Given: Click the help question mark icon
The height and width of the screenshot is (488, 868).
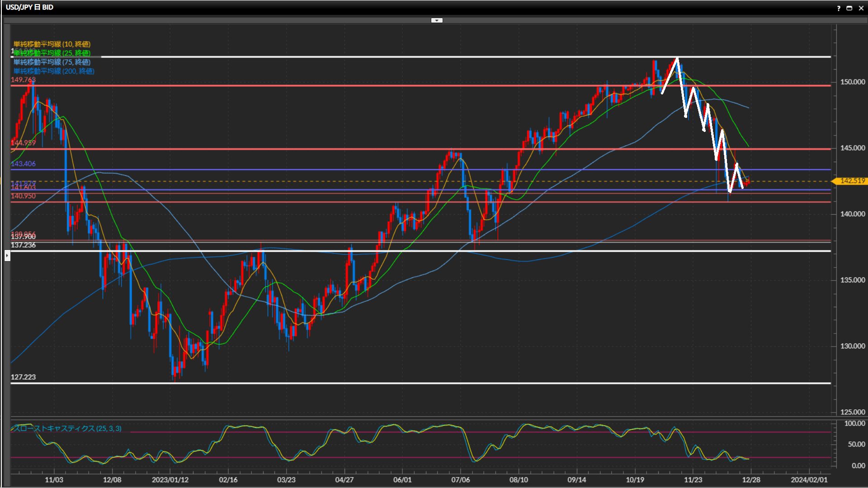Looking at the screenshot, I should pyautogui.click(x=839, y=8).
